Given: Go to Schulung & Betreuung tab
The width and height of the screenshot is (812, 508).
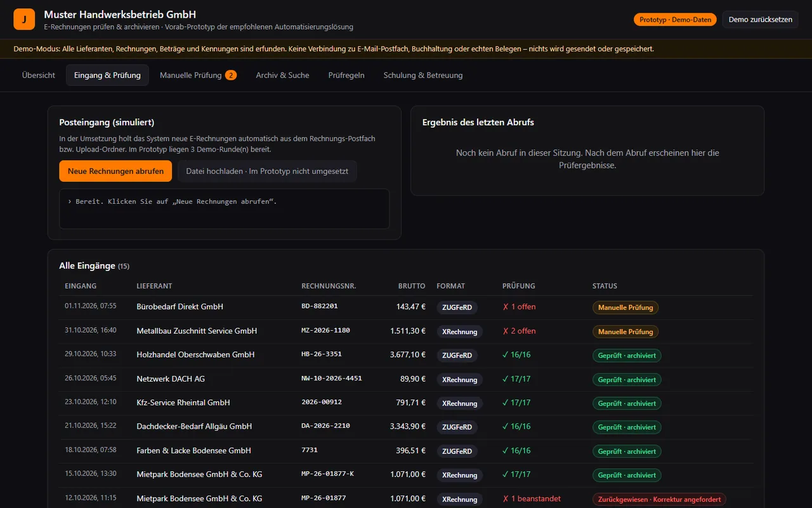Looking at the screenshot, I should coord(423,75).
